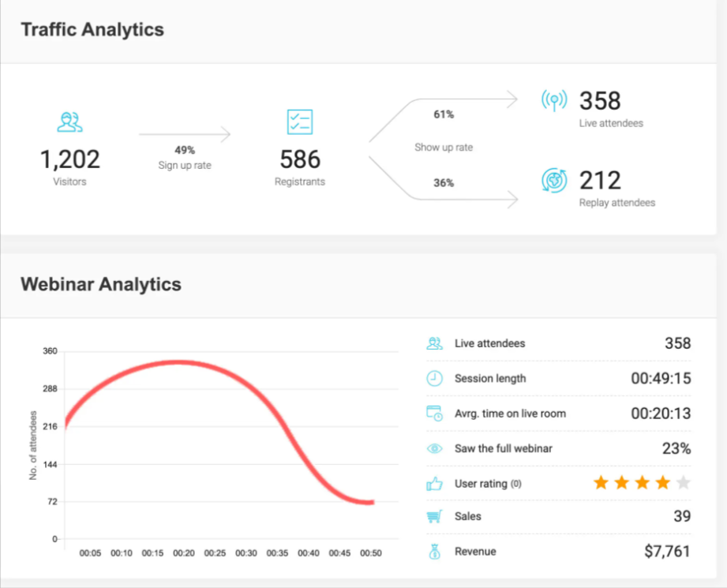Click the 358 live attendees number in Traffic Analytics
The height and width of the screenshot is (588, 727).
tap(600, 100)
